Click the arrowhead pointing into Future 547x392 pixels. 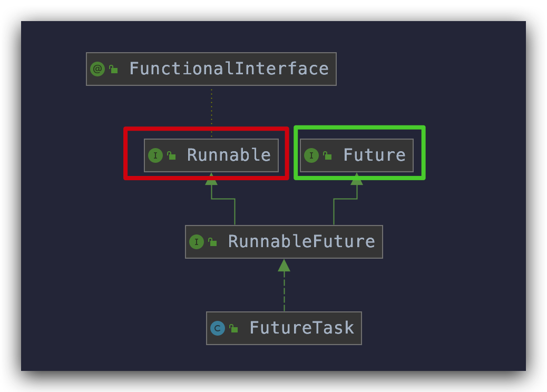[357, 179]
